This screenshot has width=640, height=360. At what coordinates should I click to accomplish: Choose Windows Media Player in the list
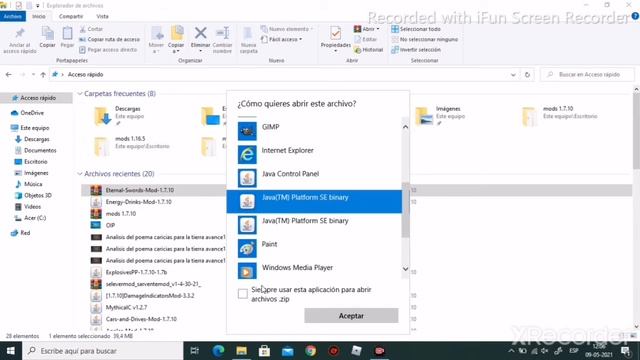click(x=314, y=271)
